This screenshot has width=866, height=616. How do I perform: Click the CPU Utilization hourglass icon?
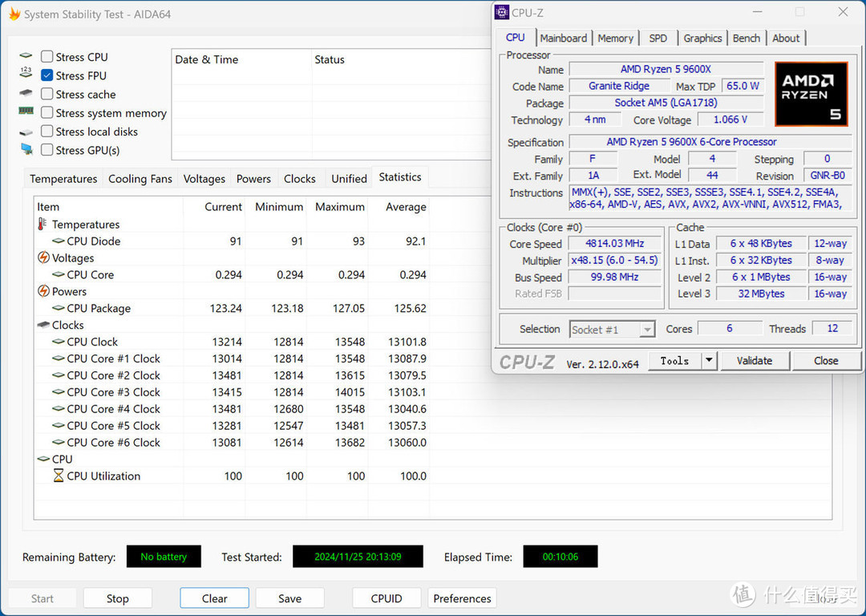click(x=59, y=476)
